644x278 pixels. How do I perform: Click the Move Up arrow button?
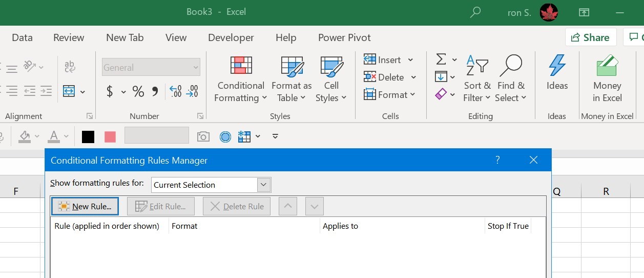click(x=288, y=206)
